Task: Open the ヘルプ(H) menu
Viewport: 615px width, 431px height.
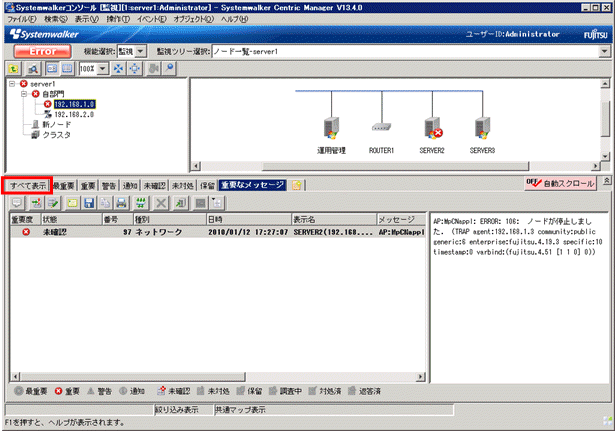Action: pos(234,19)
